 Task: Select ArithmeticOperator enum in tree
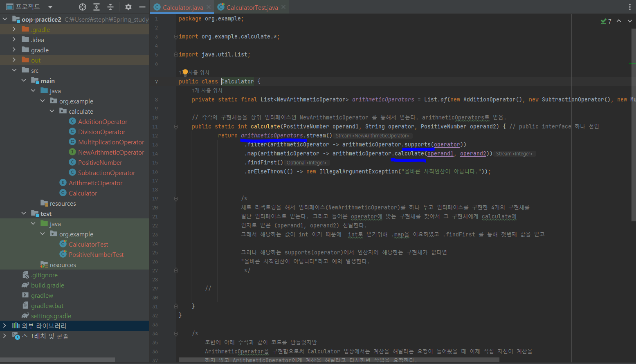(x=96, y=183)
